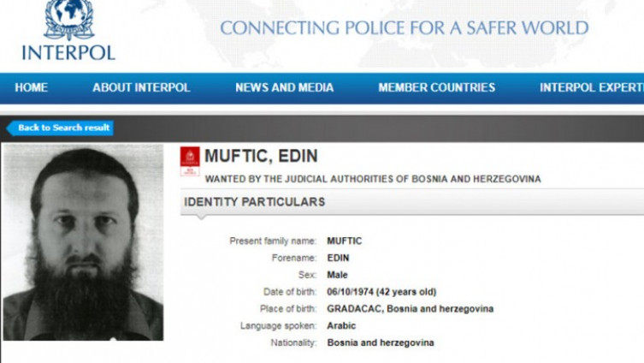Click the Nationality value Bosnia and herzegovina

(380, 342)
